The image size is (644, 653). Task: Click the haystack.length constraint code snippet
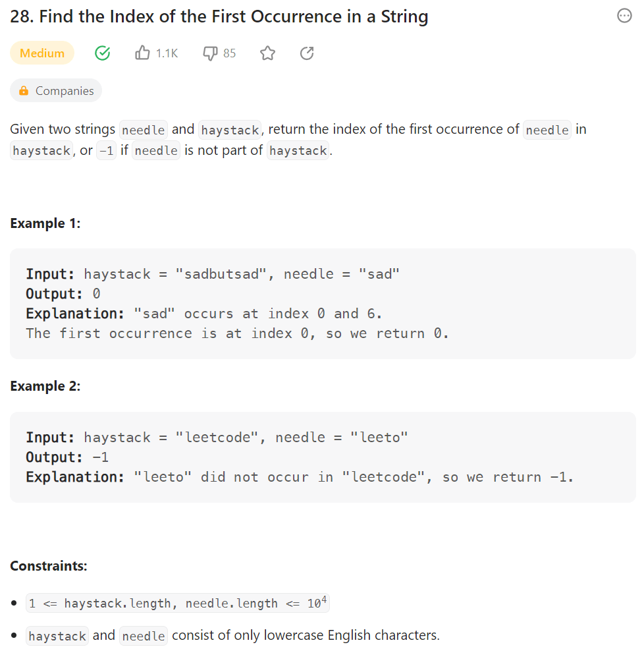click(x=176, y=602)
